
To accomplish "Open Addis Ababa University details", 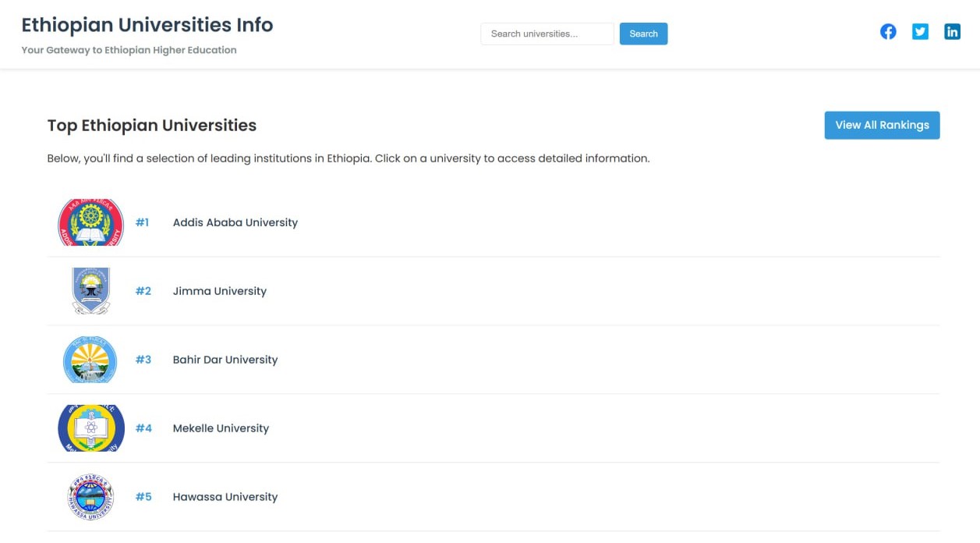I will click(235, 222).
